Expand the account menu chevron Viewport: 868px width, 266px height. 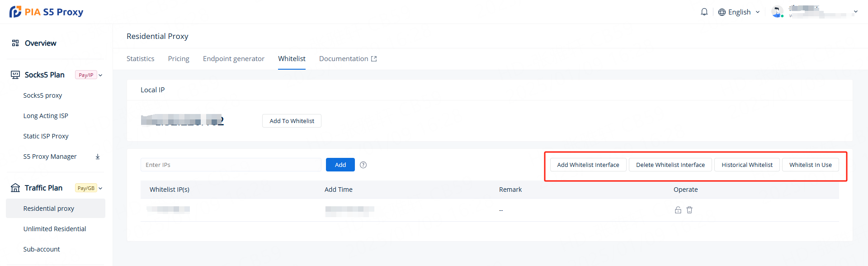point(855,12)
